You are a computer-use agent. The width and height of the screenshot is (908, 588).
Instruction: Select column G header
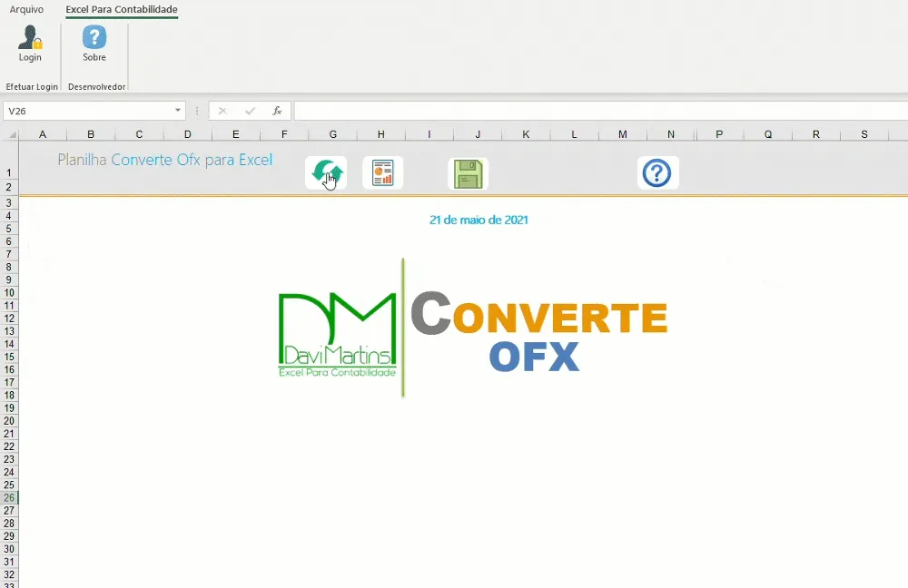[333, 134]
